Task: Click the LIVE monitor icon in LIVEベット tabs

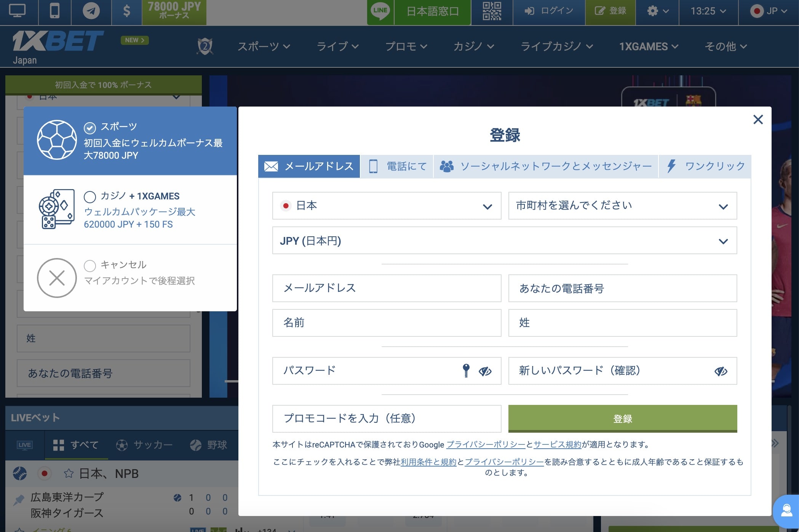Action: pos(25,445)
